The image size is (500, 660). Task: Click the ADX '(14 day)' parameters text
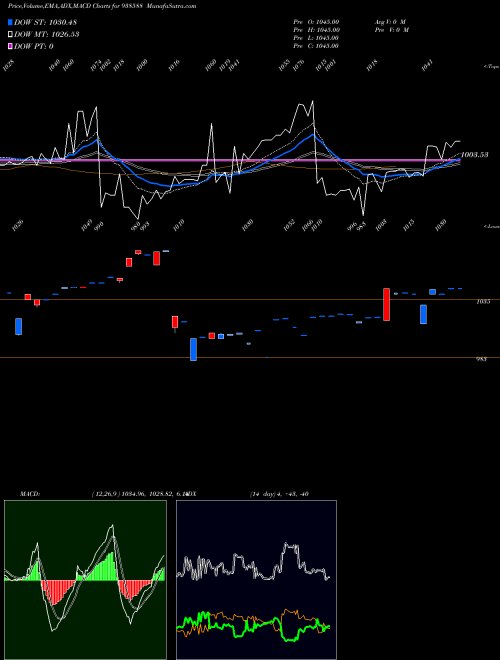tap(263, 494)
